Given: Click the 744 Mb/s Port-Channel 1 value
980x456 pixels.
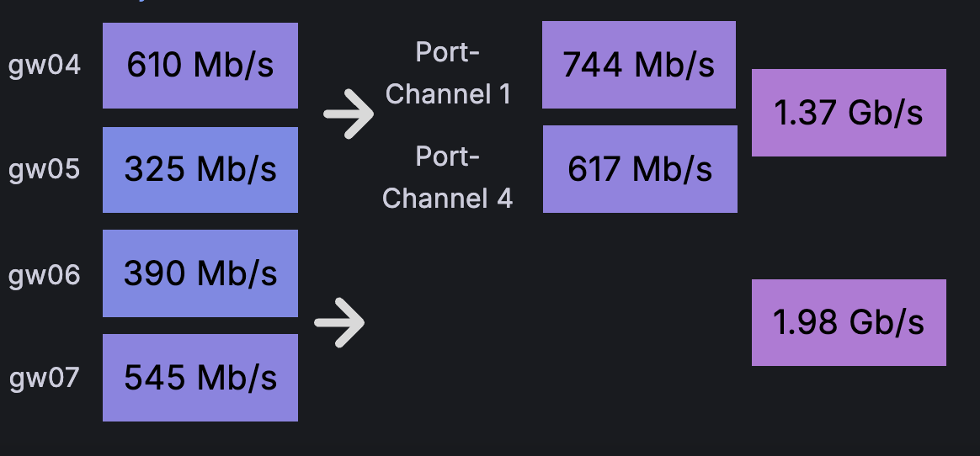Looking at the screenshot, I should (639, 65).
